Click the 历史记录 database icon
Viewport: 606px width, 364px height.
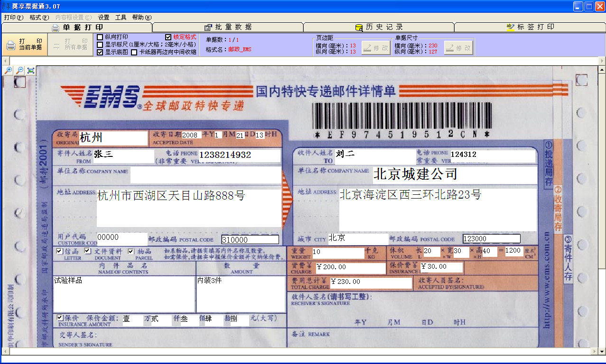click(x=359, y=27)
